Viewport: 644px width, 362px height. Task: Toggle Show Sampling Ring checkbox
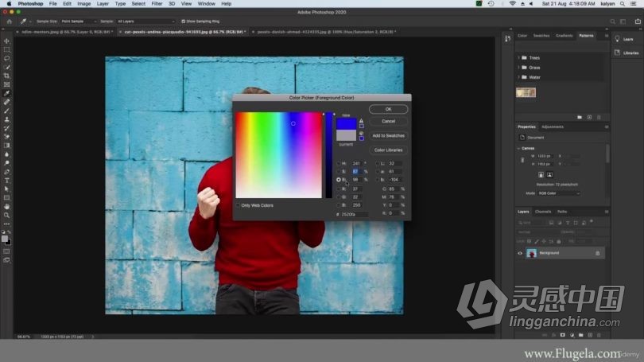[183, 21]
